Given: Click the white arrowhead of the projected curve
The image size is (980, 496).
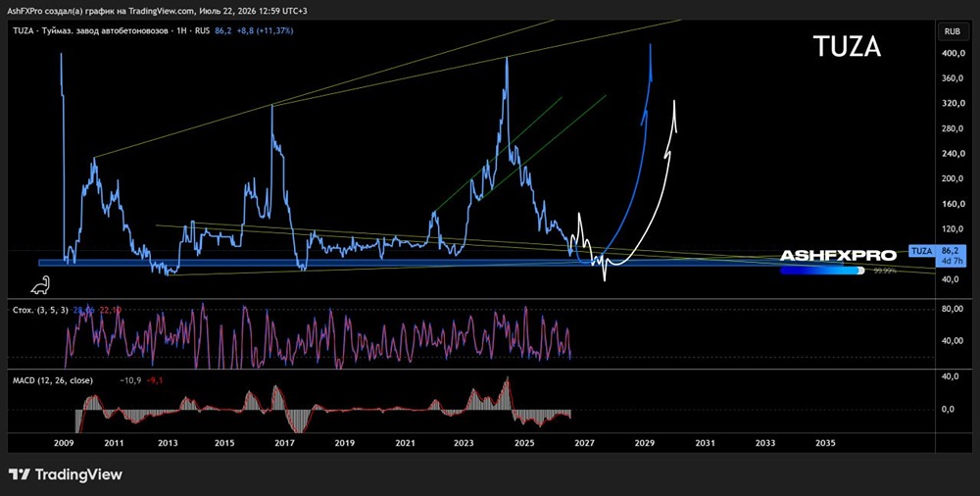Looking at the screenshot, I should 674,114.
